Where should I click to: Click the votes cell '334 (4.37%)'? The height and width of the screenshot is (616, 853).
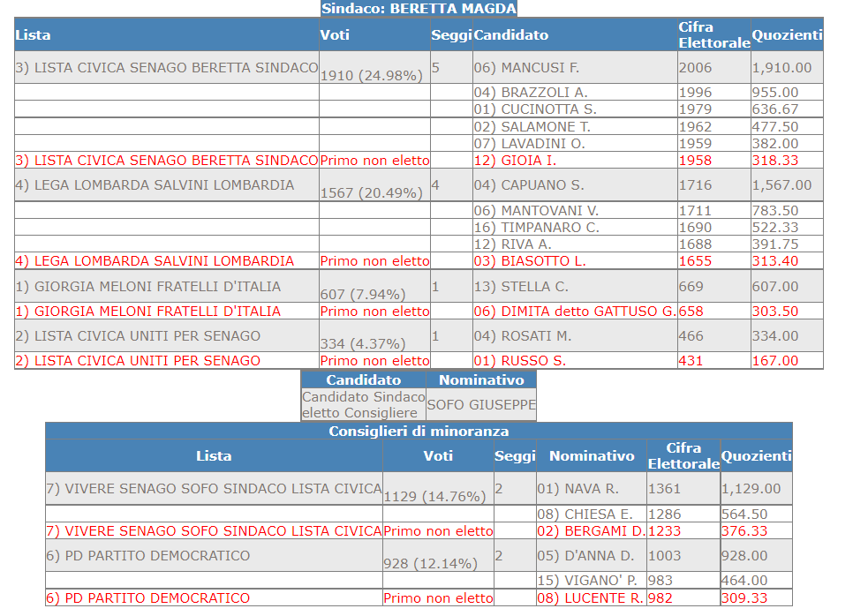click(362, 343)
